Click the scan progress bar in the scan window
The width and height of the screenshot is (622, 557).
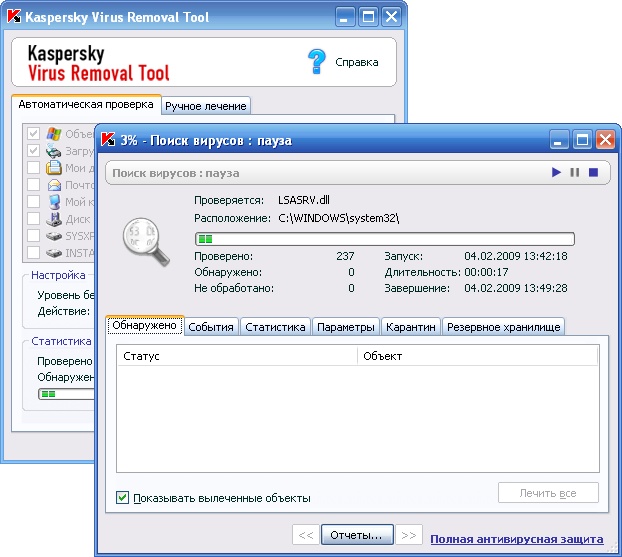(x=385, y=239)
